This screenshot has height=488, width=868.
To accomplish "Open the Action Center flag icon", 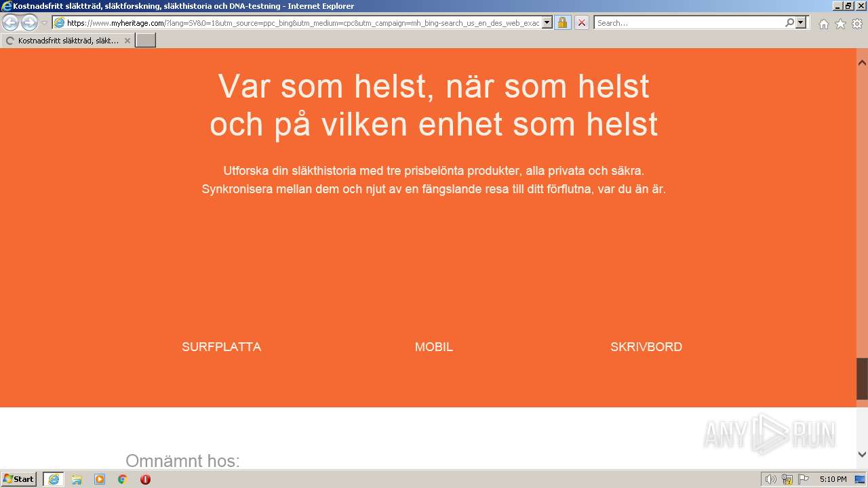I will (x=804, y=479).
